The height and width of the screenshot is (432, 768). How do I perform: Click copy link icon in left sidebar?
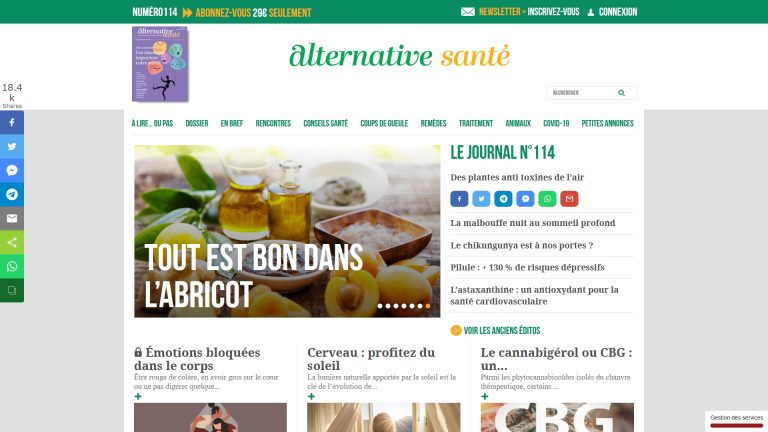[12, 290]
